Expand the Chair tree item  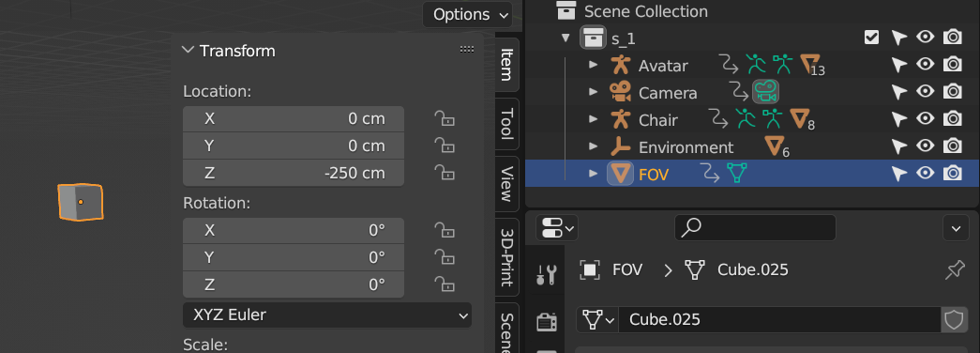[x=593, y=119]
